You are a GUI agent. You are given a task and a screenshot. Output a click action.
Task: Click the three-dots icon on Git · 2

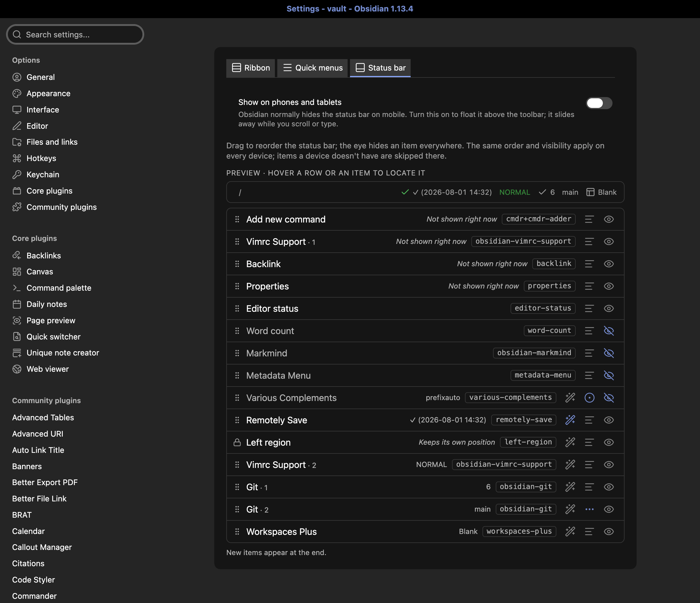point(590,509)
